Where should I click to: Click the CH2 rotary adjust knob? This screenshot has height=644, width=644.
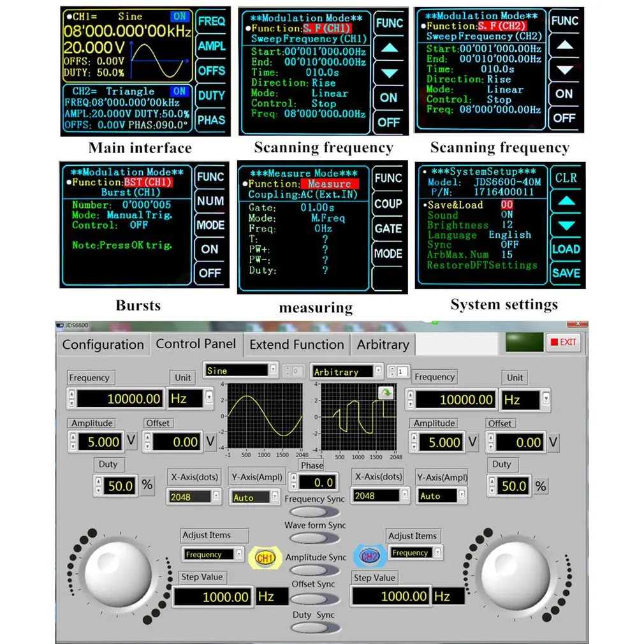(x=515, y=575)
